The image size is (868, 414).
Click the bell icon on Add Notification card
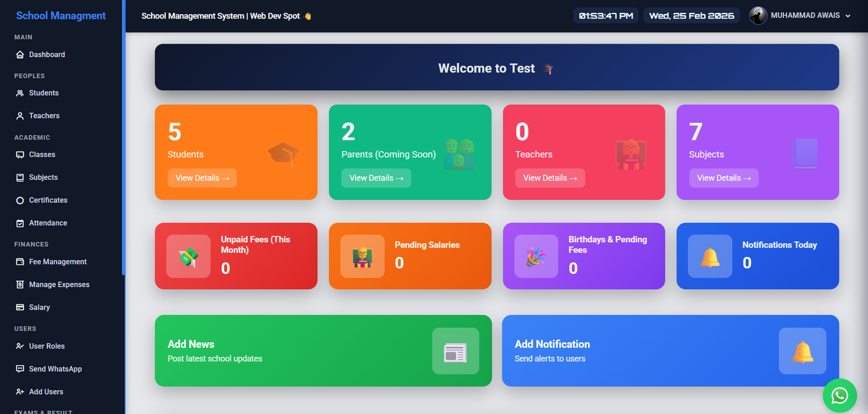pyautogui.click(x=802, y=351)
